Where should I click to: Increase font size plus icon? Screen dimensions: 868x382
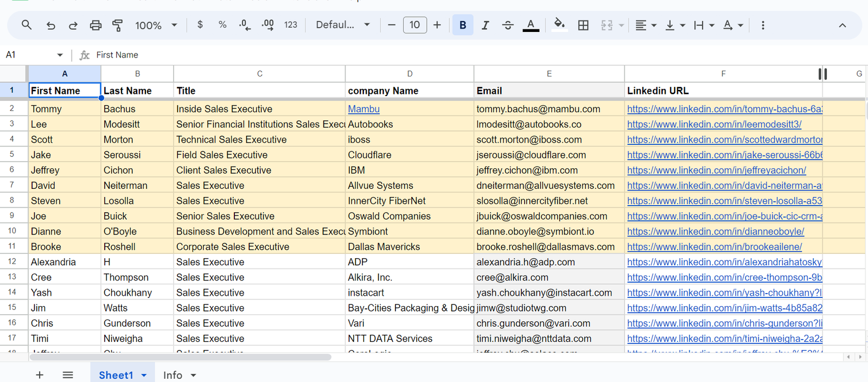[437, 25]
